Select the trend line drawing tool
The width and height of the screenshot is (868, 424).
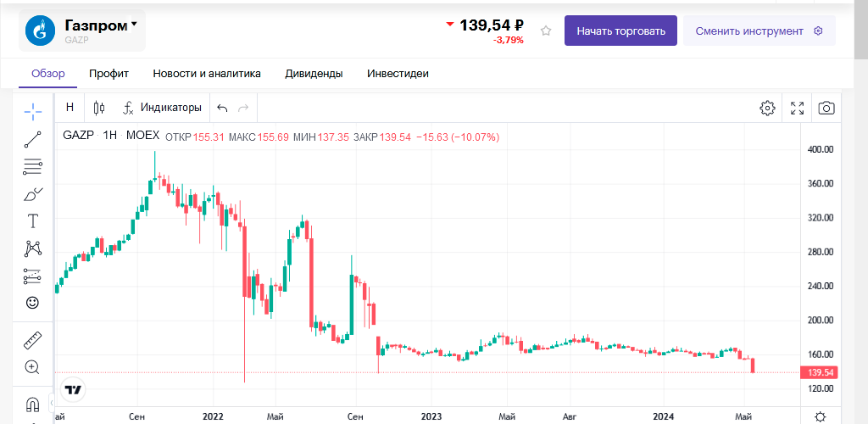[33, 139]
